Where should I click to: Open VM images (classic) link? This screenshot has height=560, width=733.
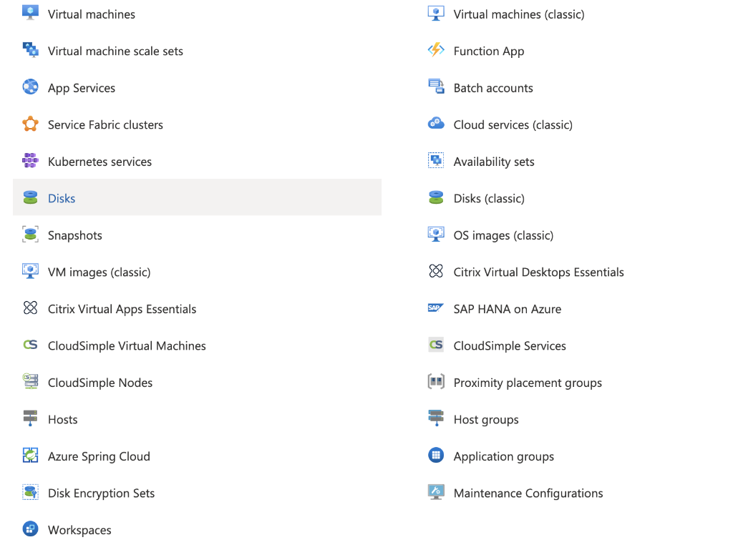tap(99, 272)
